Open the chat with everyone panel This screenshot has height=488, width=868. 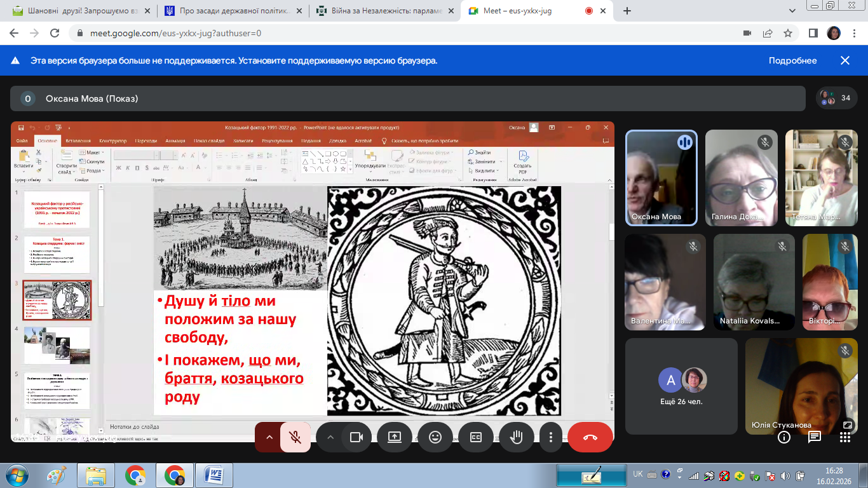click(815, 437)
